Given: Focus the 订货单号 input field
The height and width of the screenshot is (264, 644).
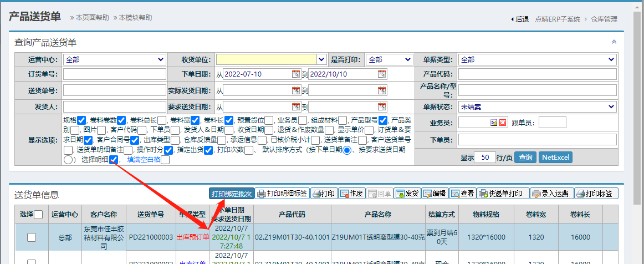Looking at the screenshot, I should point(115,74).
